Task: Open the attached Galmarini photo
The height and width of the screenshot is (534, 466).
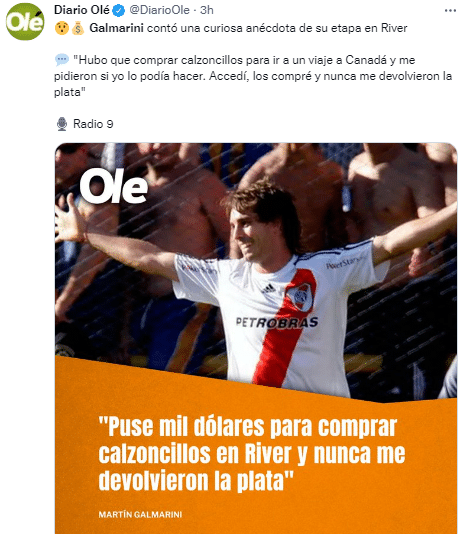Action: click(256, 338)
